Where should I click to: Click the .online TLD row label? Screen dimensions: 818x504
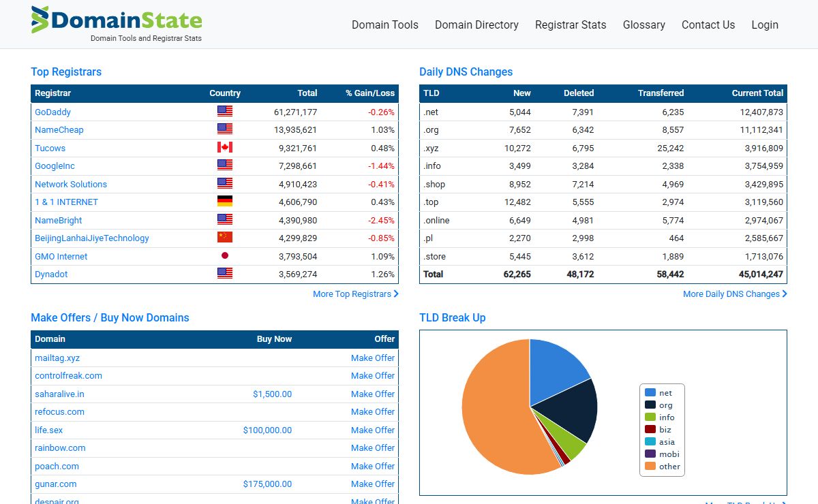coord(436,220)
